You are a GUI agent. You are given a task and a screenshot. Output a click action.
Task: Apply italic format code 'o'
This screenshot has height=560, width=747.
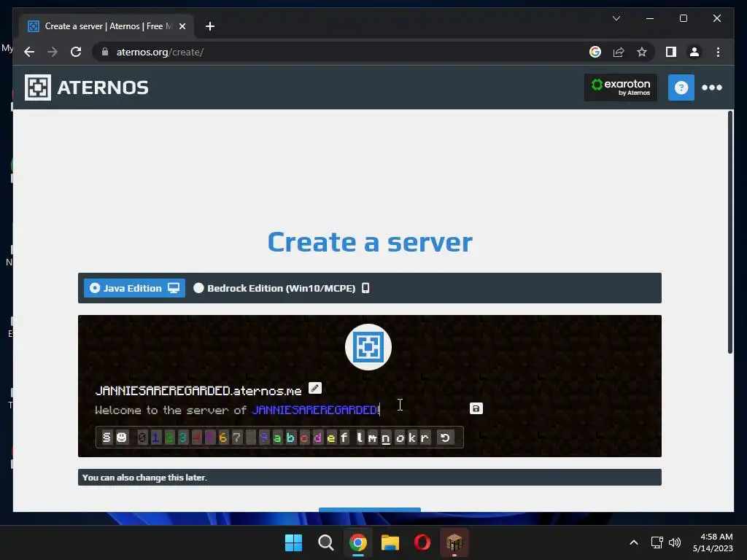click(399, 437)
